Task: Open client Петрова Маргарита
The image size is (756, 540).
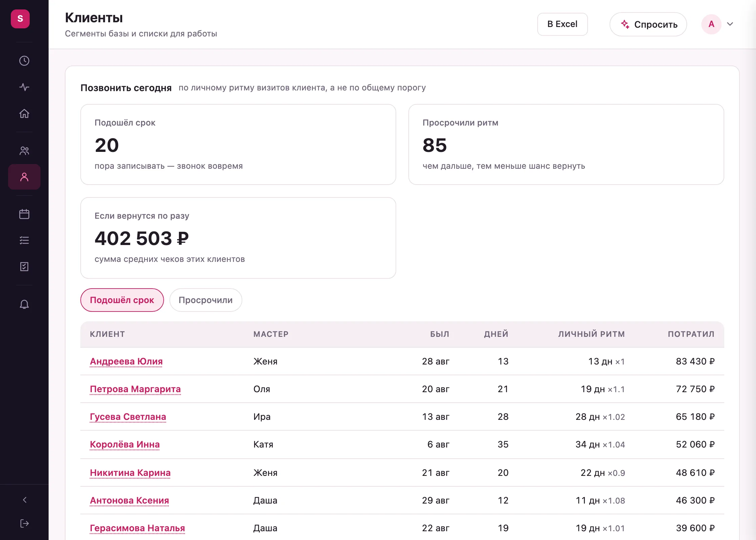Action: coord(135,389)
